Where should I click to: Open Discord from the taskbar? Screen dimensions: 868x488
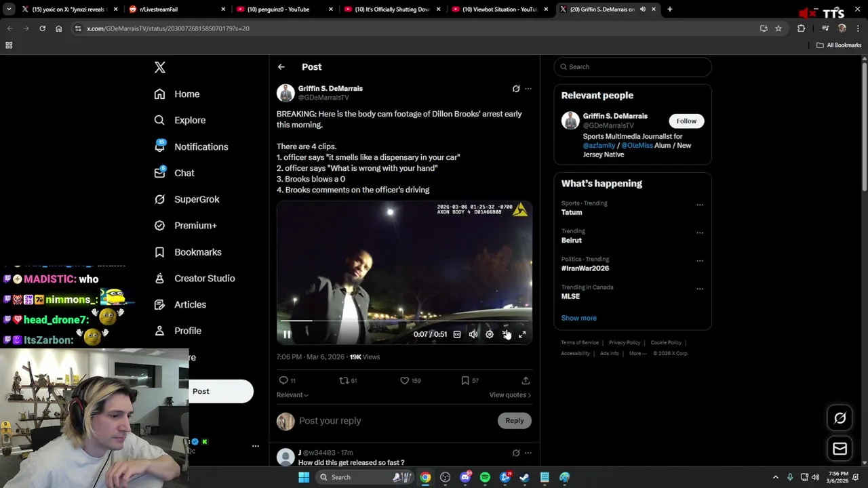465,477
